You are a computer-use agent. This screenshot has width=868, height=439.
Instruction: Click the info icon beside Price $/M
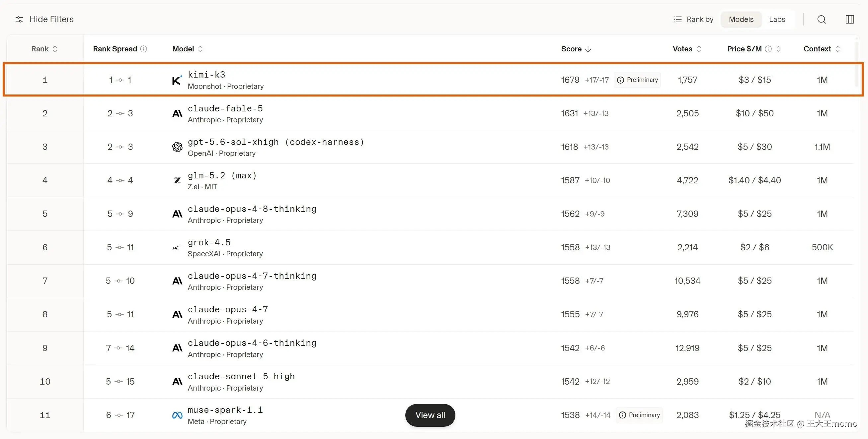(x=768, y=49)
